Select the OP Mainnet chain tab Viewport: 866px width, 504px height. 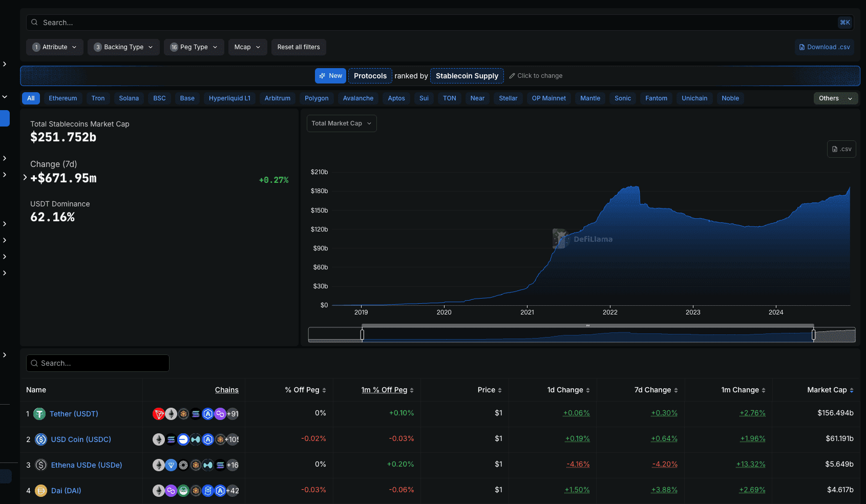point(549,98)
